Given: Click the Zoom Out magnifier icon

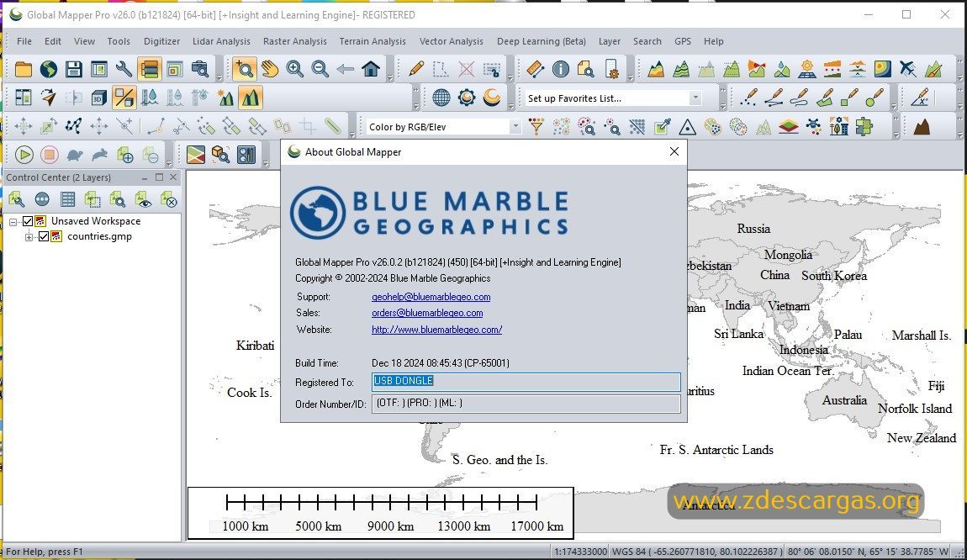Looking at the screenshot, I should pos(320,69).
